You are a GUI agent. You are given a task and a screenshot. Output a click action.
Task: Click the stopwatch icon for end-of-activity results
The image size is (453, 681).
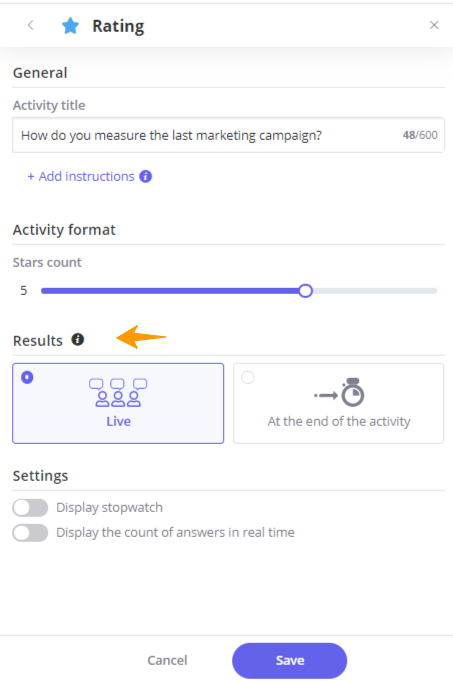(x=339, y=392)
